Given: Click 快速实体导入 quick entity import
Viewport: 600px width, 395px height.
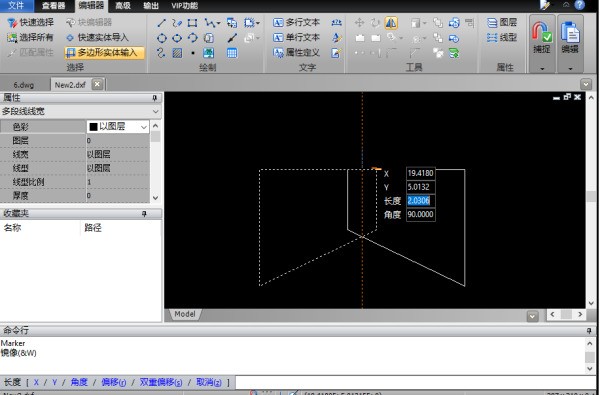Looking at the screenshot, I should click(x=97, y=38).
